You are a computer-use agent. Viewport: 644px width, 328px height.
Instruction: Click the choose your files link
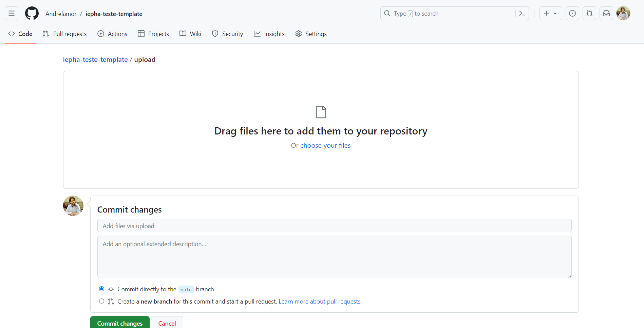(325, 145)
